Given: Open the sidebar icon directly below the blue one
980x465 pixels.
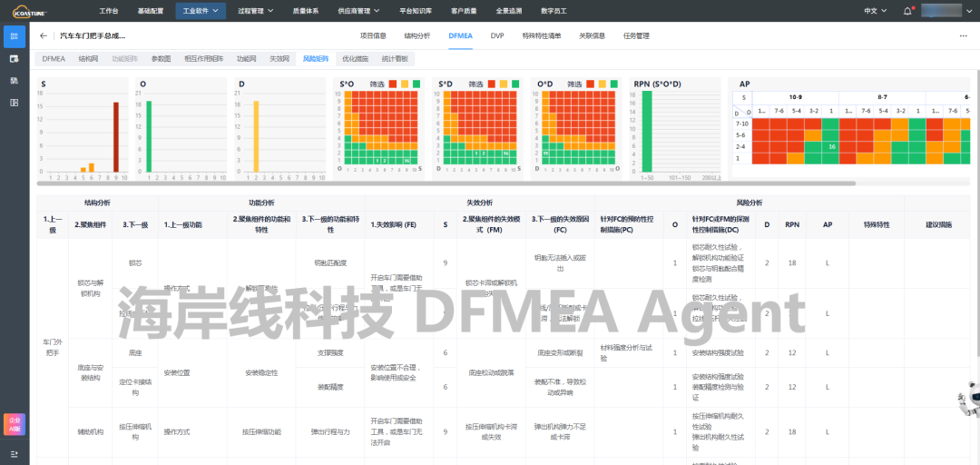Looking at the screenshot, I should [x=15, y=59].
